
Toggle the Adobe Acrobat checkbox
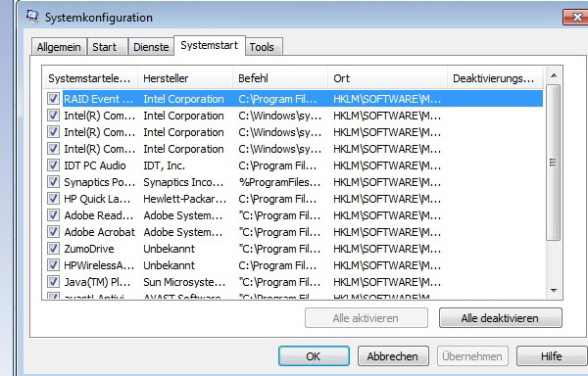tap(53, 232)
